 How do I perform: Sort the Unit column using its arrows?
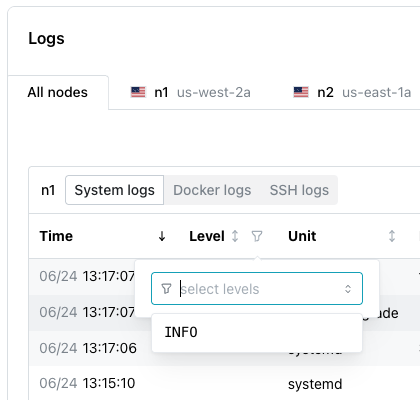click(392, 236)
